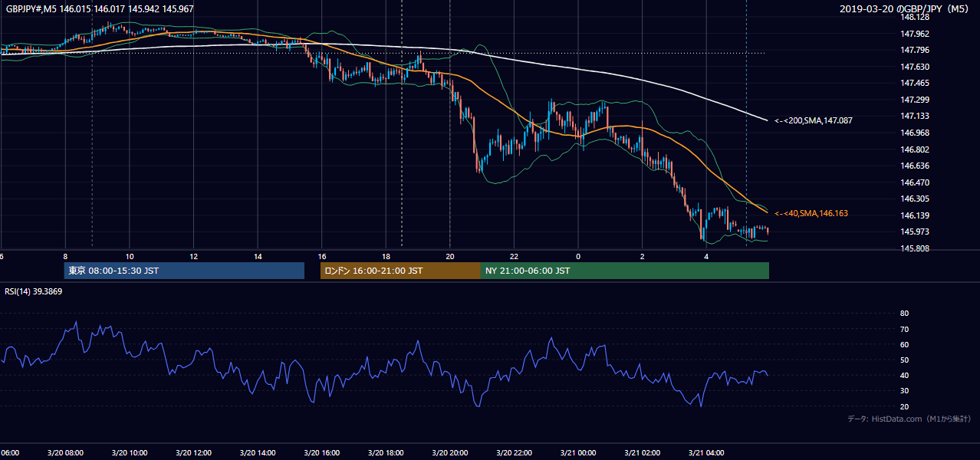This screenshot has width=980, height=460.
Task: Click price level 146.802 on the axis
Action: (915, 149)
